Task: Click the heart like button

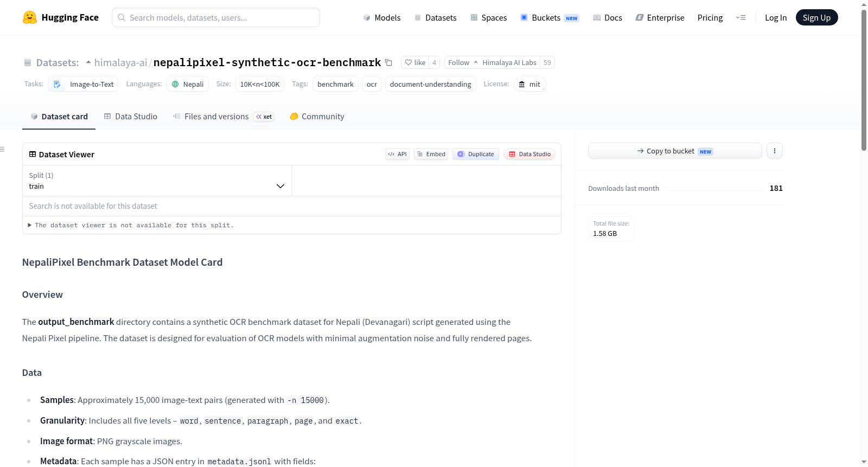Action: [x=415, y=62]
